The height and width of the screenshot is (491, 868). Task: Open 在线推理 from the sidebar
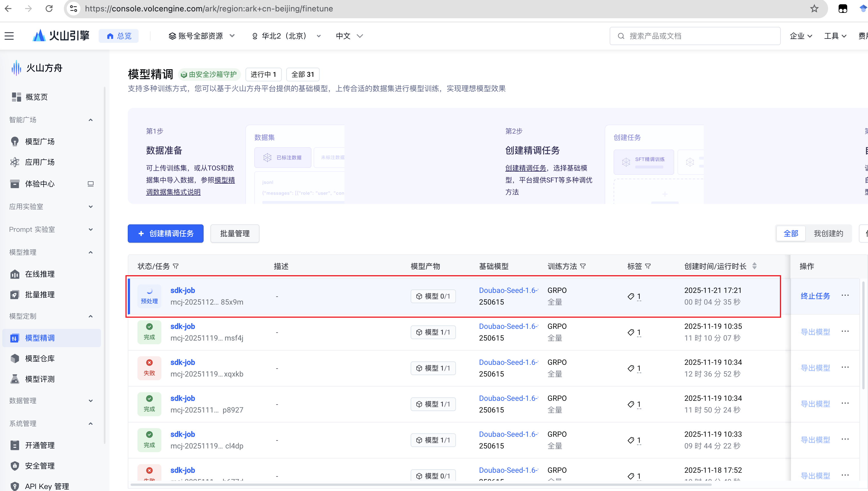(40, 274)
